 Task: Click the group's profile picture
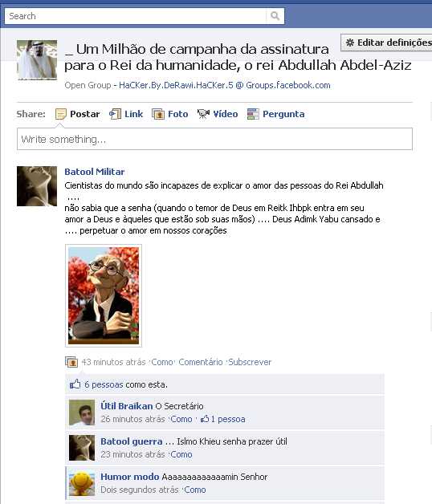[x=37, y=60]
